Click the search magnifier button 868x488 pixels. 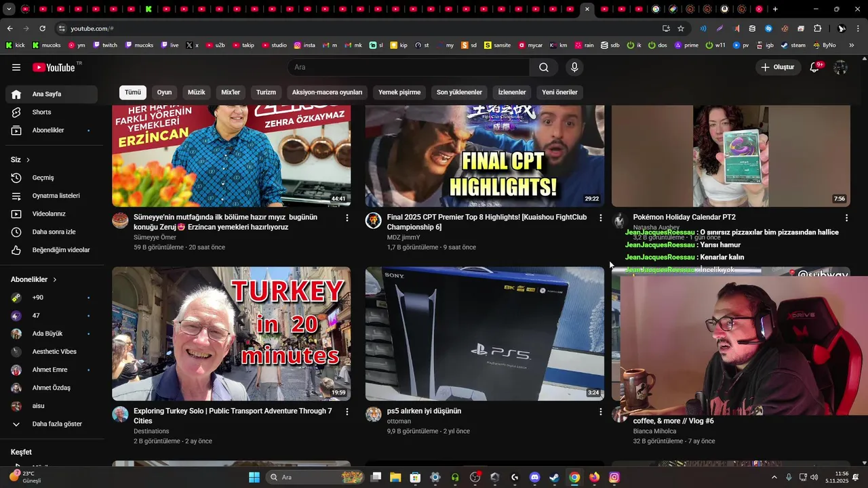(x=544, y=67)
